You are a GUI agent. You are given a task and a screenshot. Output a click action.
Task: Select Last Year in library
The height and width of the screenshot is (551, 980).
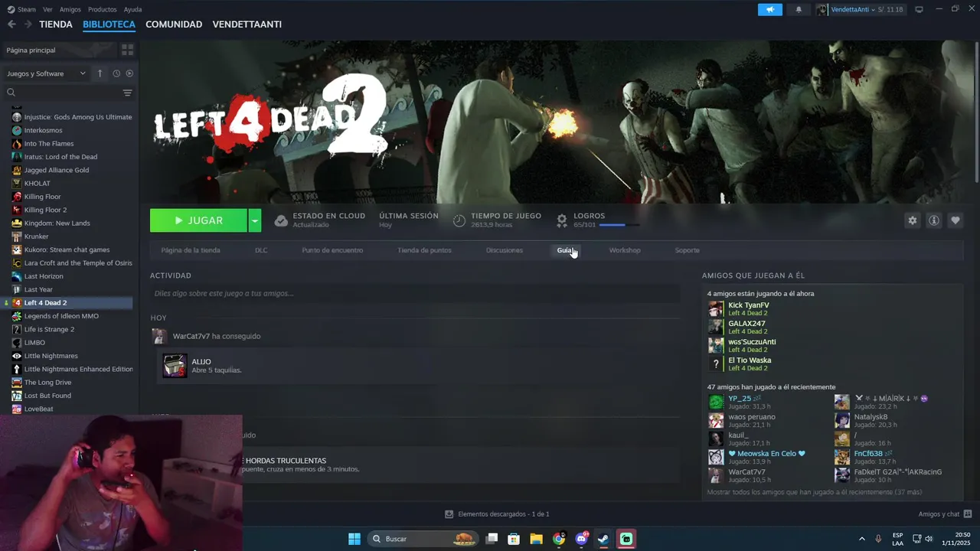click(38, 289)
